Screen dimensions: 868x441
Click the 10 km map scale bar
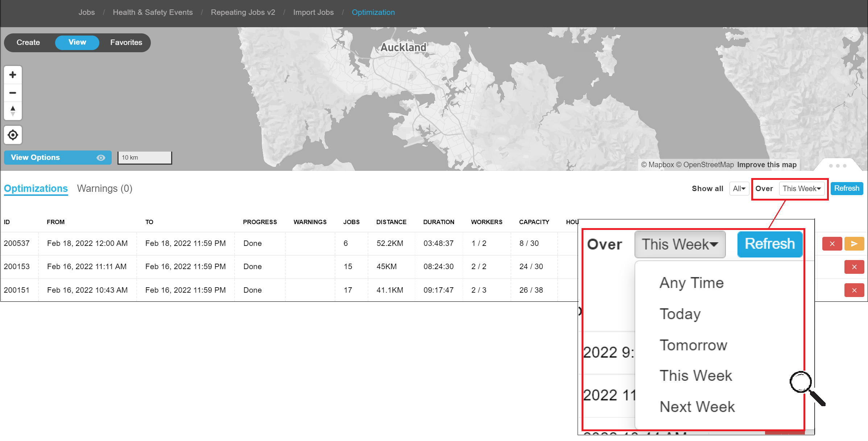click(x=145, y=158)
